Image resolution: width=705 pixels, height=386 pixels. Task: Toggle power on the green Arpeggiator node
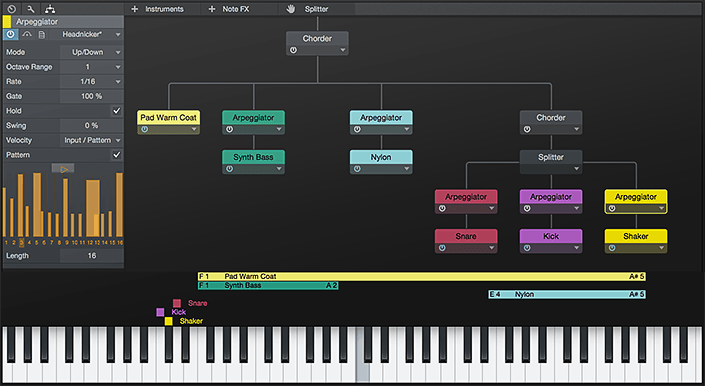(229, 129)
